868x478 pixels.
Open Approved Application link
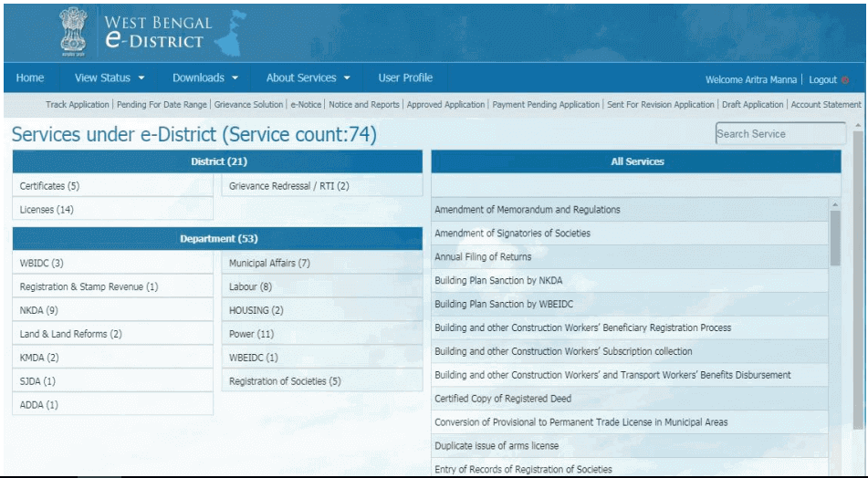pos(445,105)
